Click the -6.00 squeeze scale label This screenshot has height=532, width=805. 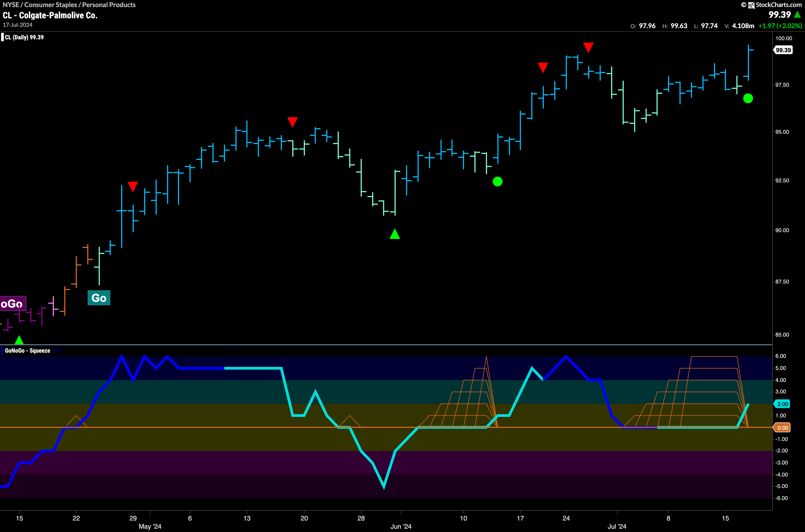781,498
